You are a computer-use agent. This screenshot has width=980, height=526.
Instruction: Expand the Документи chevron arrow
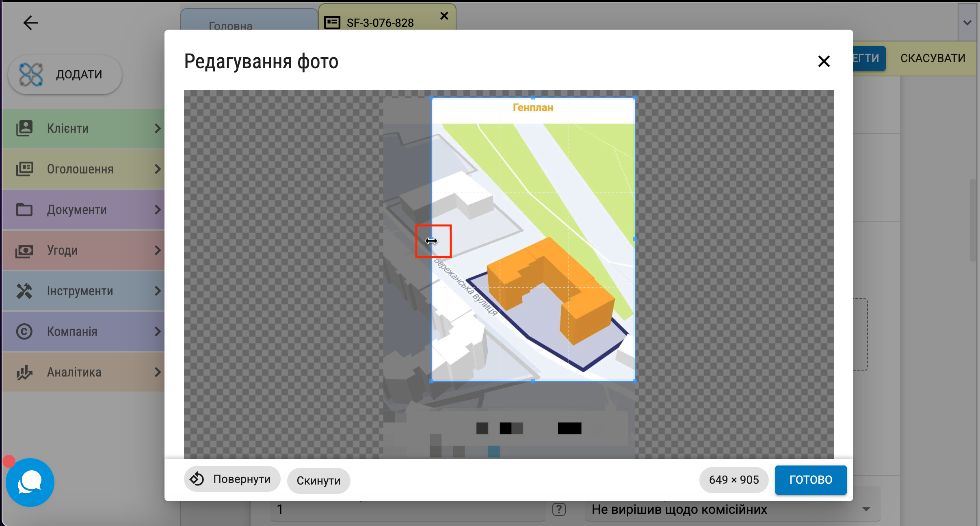coord(158,210)
